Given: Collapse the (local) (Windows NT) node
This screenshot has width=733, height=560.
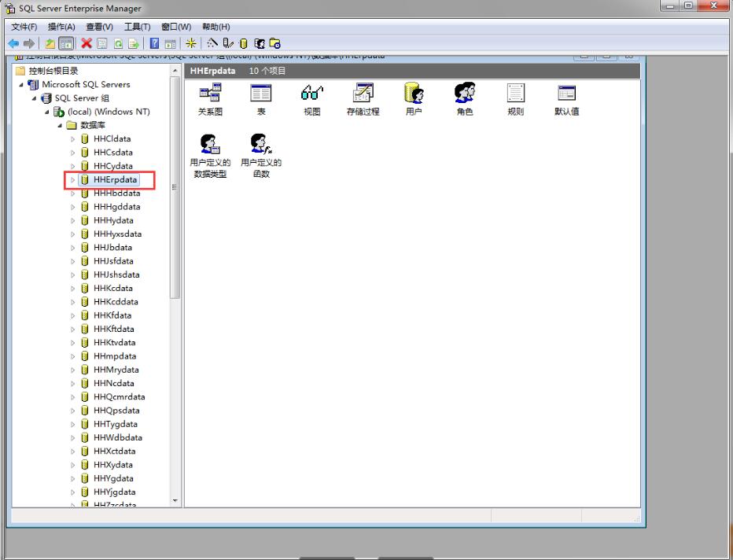Looking at the screenshot, I should [x=46, y=112].
